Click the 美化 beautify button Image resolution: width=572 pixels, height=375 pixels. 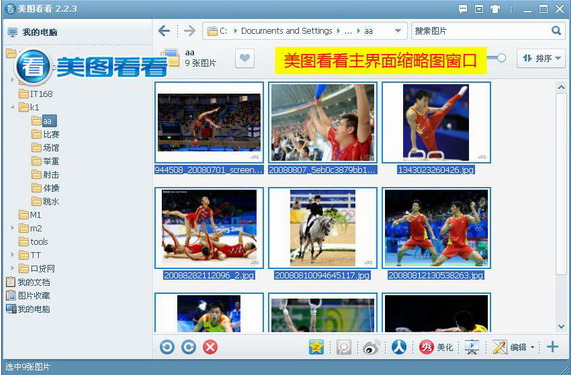pyautogui.click(x=436, y=347)
